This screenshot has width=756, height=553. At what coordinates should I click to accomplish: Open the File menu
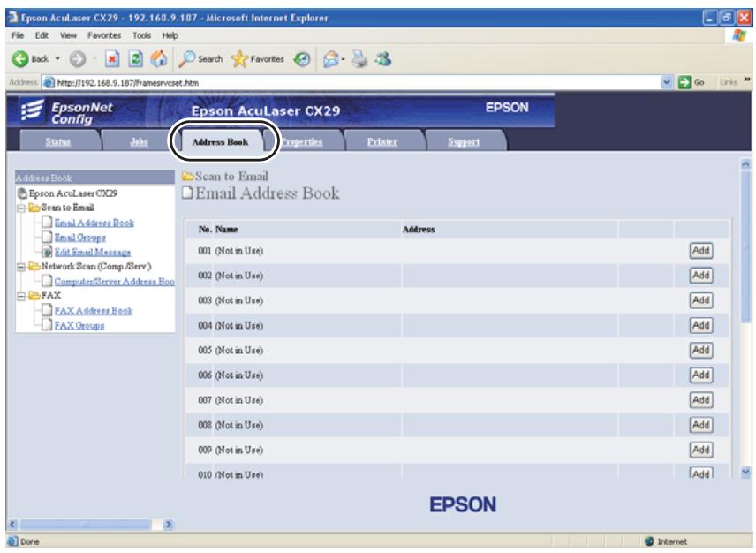18,35
